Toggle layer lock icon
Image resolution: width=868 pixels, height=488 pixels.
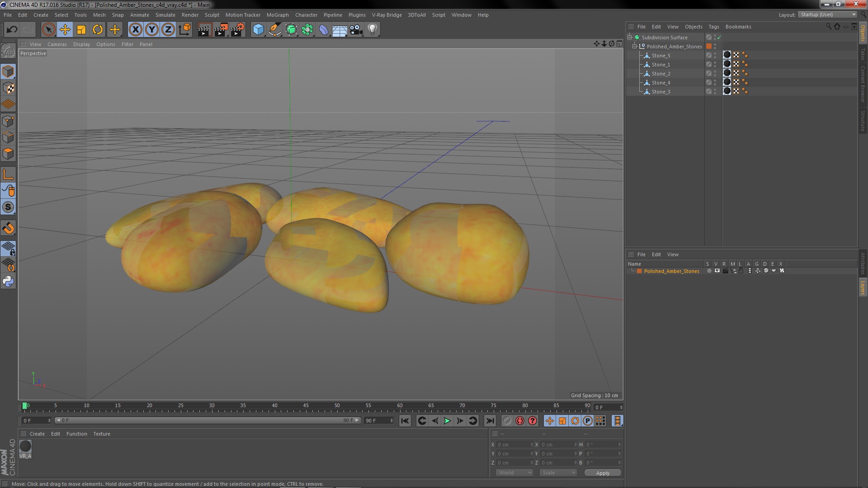pyautogui.click(x=741, y=271)
